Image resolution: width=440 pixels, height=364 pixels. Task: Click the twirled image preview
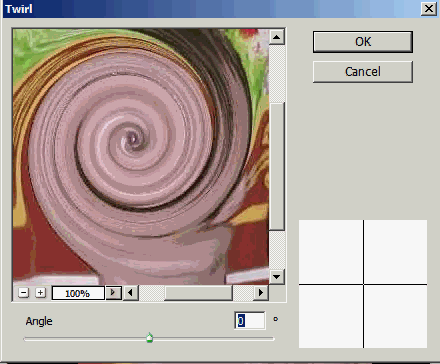pyautogui.click(x=141, y=157)
